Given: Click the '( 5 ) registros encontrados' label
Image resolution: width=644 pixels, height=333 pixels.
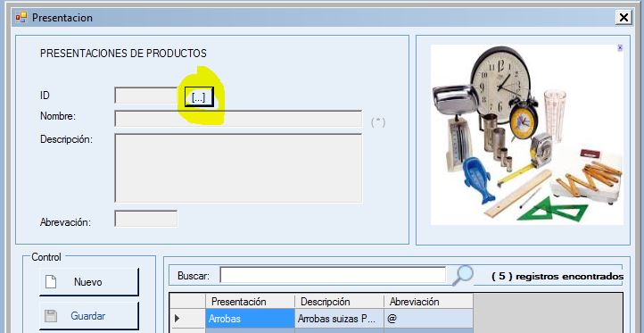Looking at the screenshot, I should click(x=557, y=277).
